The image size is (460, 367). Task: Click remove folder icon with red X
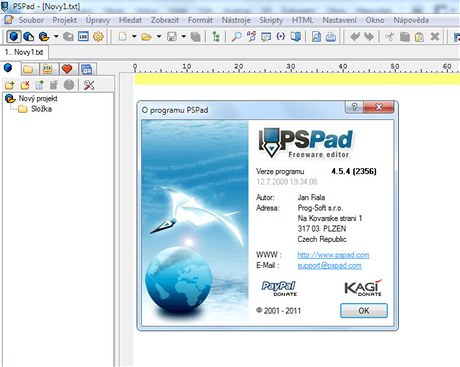[25, 85]
